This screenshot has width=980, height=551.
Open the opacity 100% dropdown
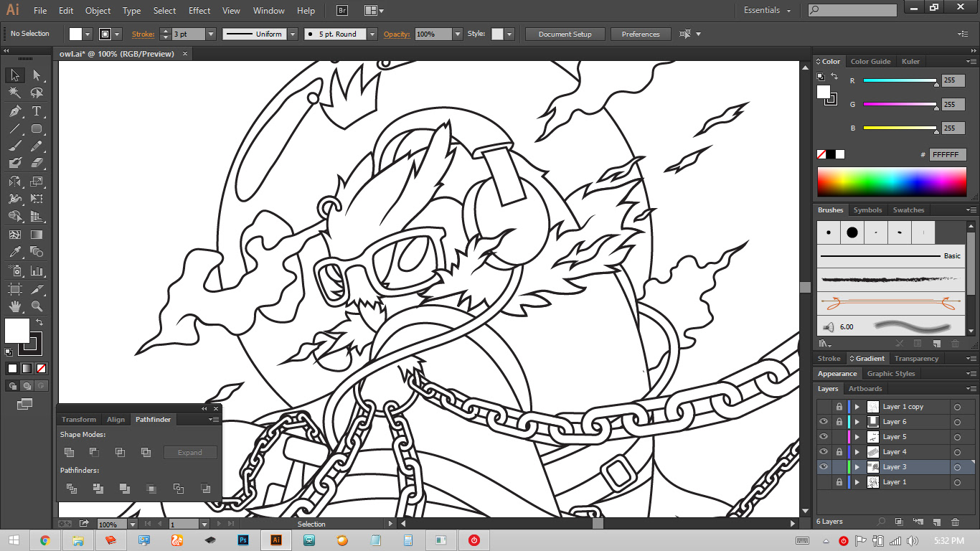pos(458,34)
